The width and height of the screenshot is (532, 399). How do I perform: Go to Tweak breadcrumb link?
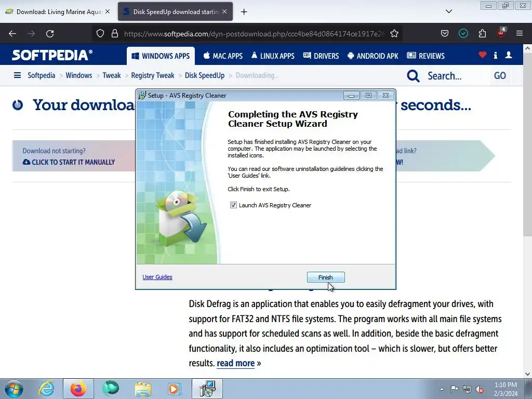point(112,75)
